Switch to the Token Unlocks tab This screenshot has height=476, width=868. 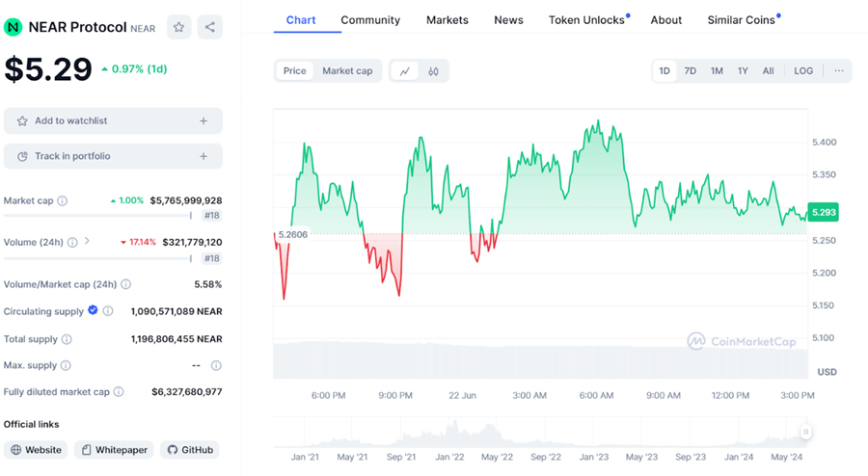[x=586, y=19]
